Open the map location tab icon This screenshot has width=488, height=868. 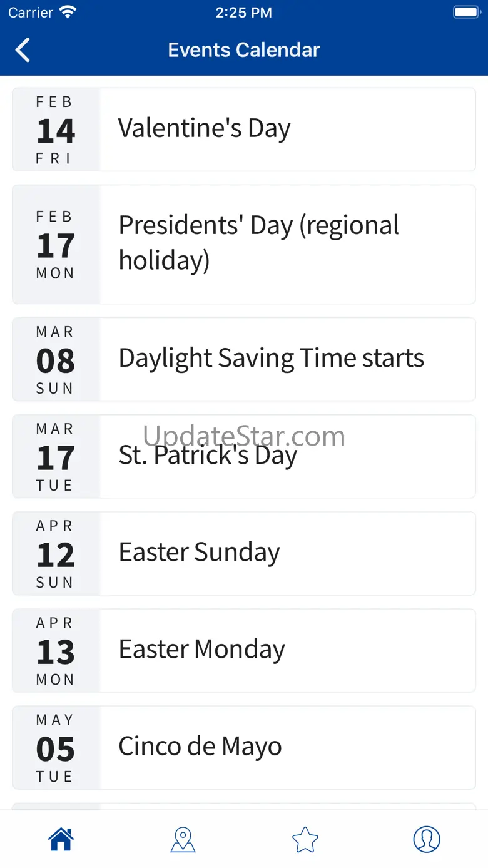point(183,839)
